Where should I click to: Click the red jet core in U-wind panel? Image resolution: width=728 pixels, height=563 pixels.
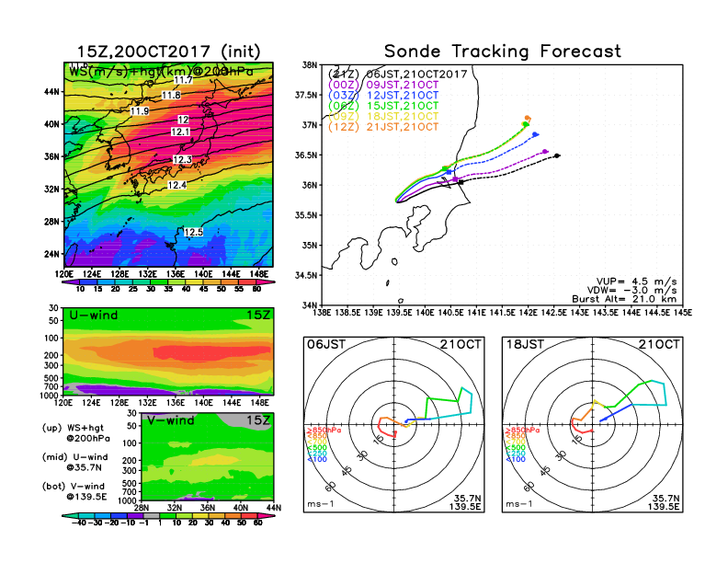(x=211, y=352)
